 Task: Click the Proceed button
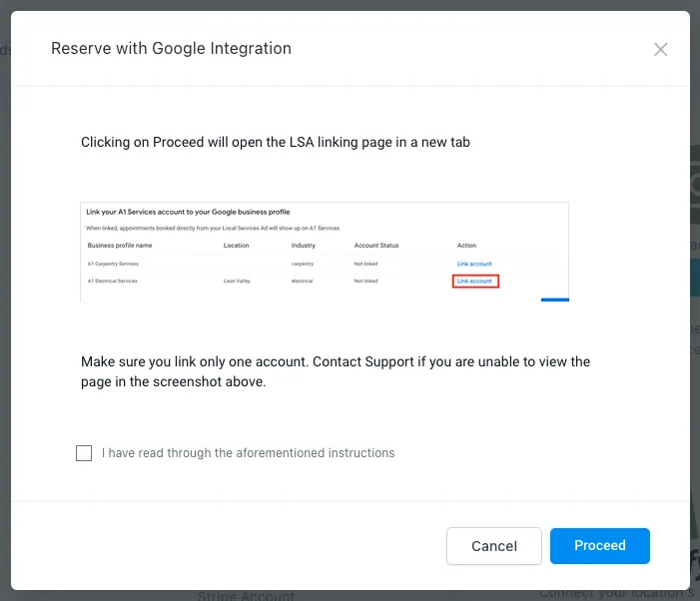(599, 546)
